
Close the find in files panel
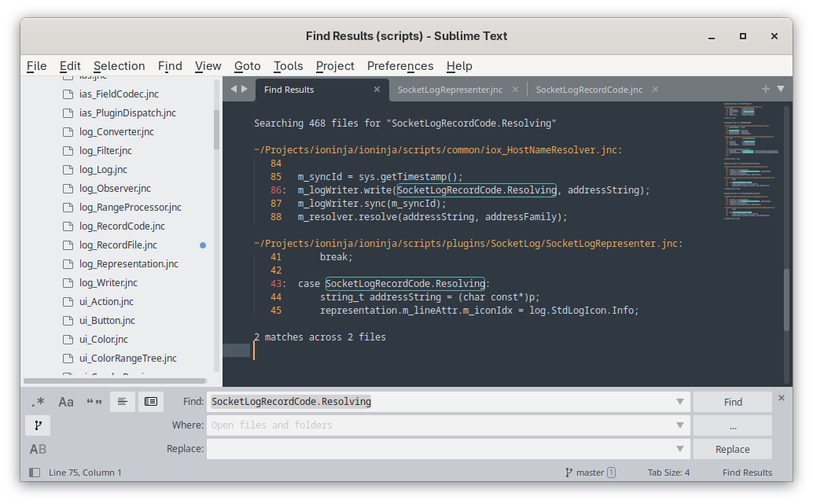pos(781,398)
